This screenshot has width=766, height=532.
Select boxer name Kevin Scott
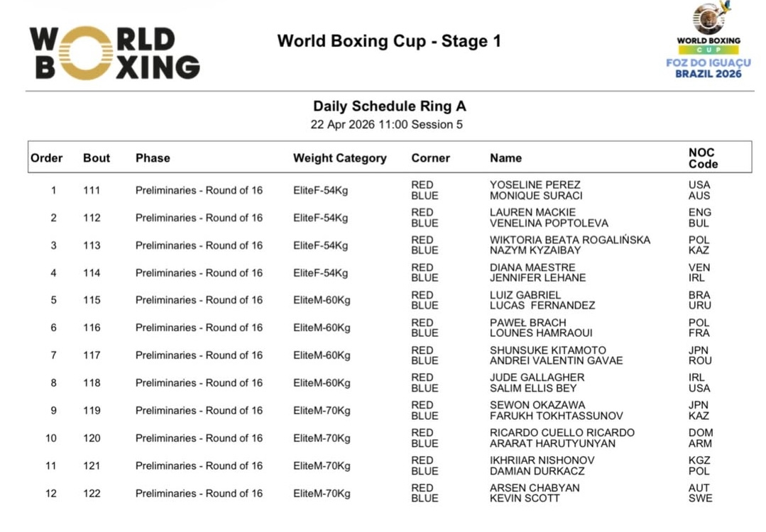[x=524, y=499]
